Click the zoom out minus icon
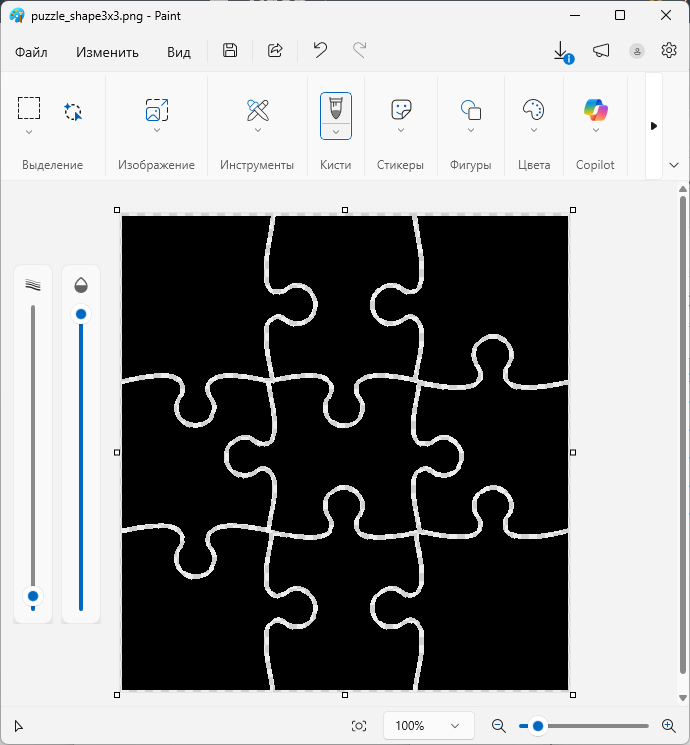This screenshot has width=690, height=745. coord(498,726)
